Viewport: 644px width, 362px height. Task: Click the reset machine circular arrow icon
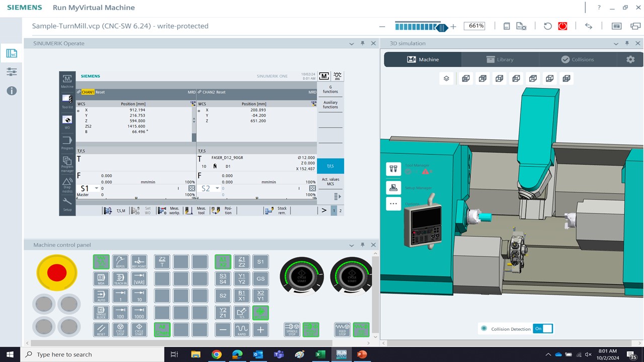[548, 26]
